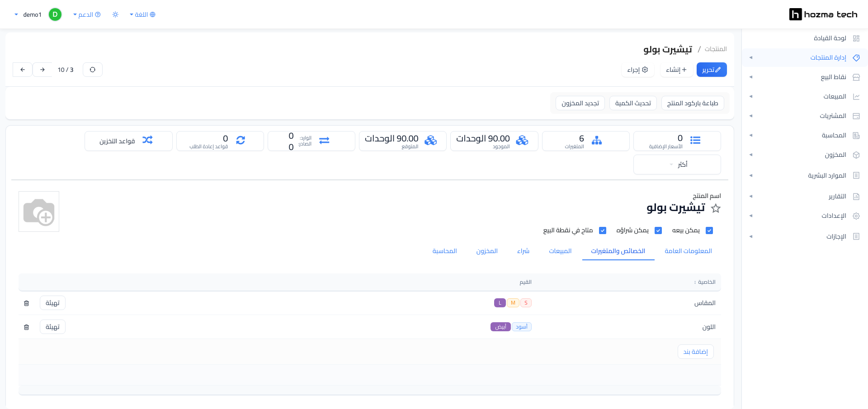Open on-hand quantity 90.00 stat (الموجود)
This screenshot has height=409, width=868.
click(x=494, y=141)
